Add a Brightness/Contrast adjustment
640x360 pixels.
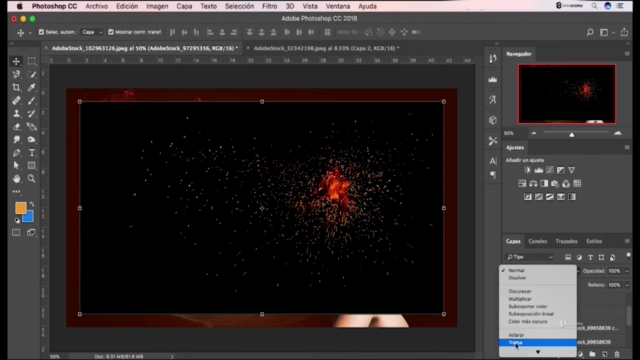(x=527, y=170)
